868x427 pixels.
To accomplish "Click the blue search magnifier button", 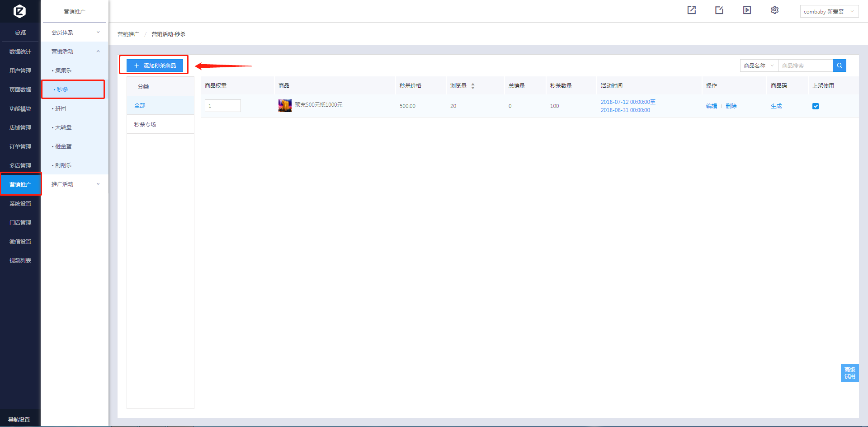I will pyautogui.click(x=839, y=66).
